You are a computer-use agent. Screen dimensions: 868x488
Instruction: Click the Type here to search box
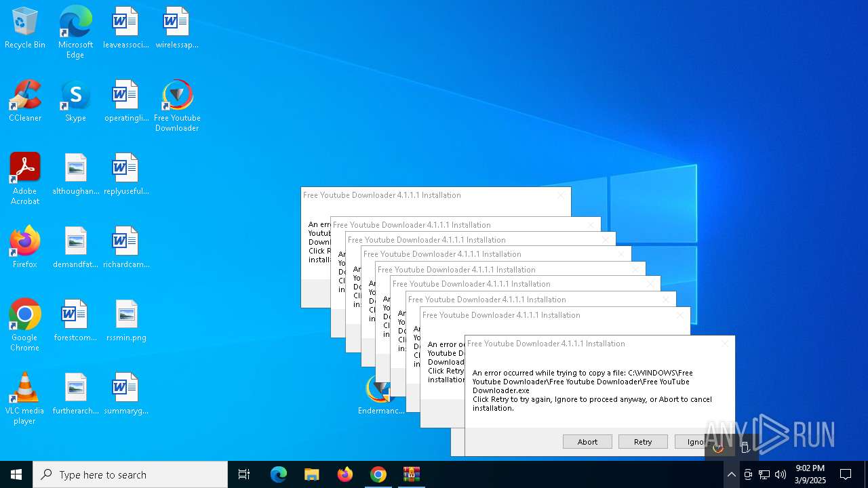(130, 474)
